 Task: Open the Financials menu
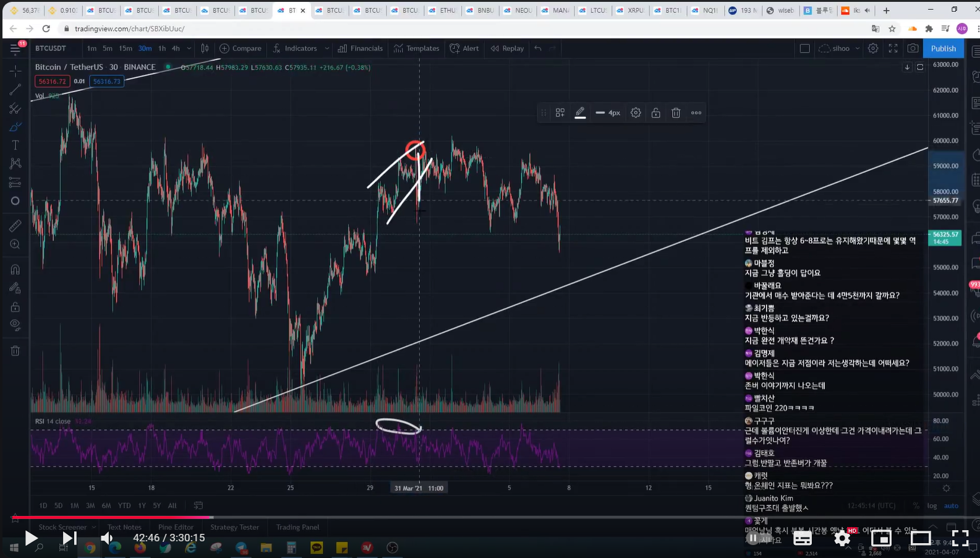[x=360, y=48]
